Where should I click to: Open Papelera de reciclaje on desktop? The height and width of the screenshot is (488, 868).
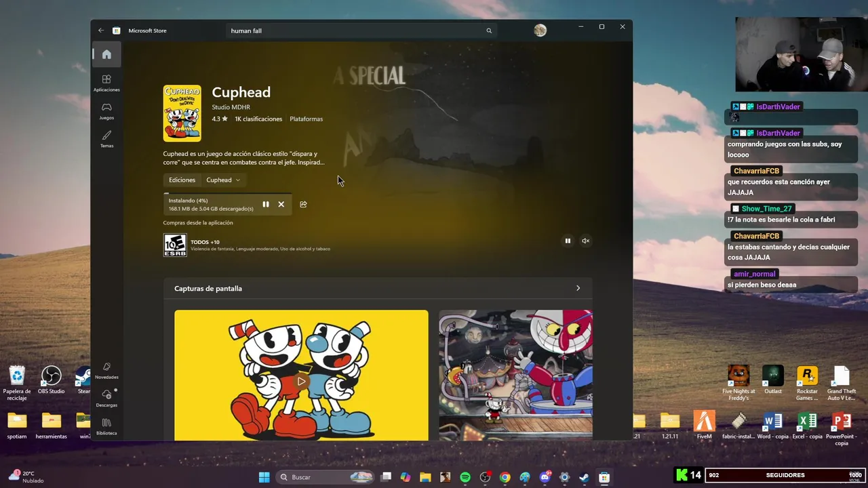(17, 384)
